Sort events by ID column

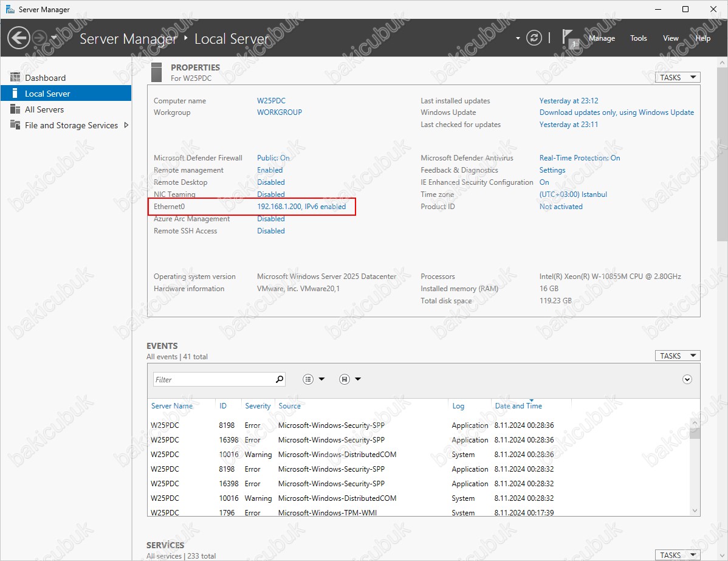click(223, 406)
